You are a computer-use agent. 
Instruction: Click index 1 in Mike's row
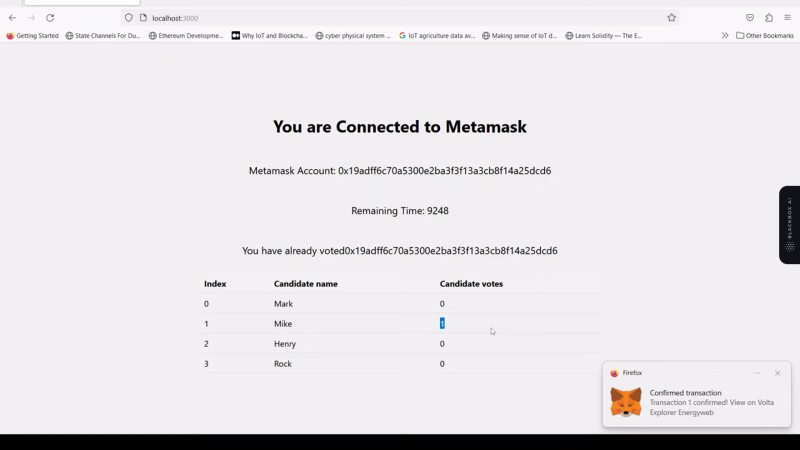(x=206, y=323)
